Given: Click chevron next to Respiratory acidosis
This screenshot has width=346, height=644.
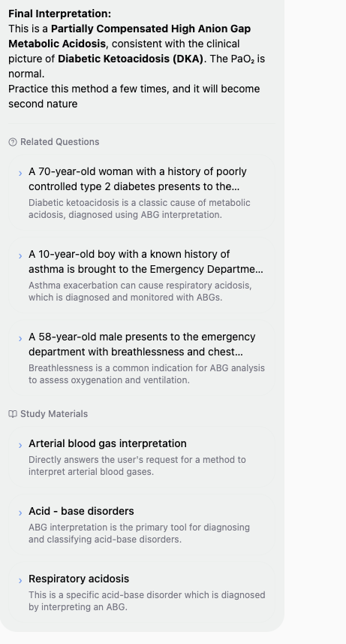Looking at the screenshot, I should pos(20,580).
